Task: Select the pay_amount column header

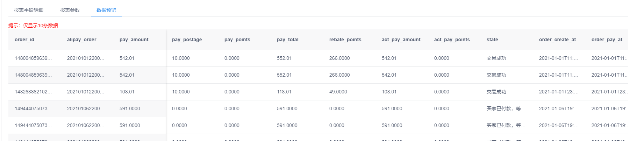Action: [x=134, y=40]
